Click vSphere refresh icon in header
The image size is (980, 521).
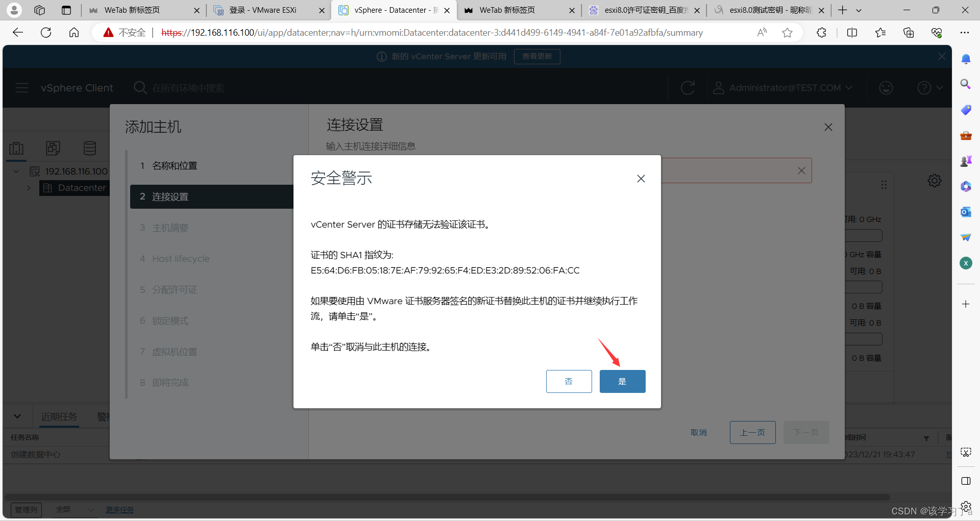(x=688, y=88)
